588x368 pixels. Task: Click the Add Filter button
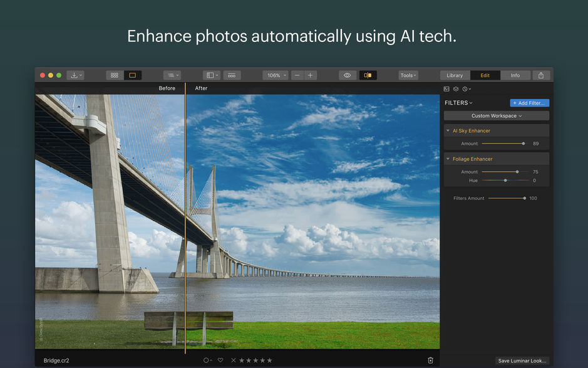point(530,102)
